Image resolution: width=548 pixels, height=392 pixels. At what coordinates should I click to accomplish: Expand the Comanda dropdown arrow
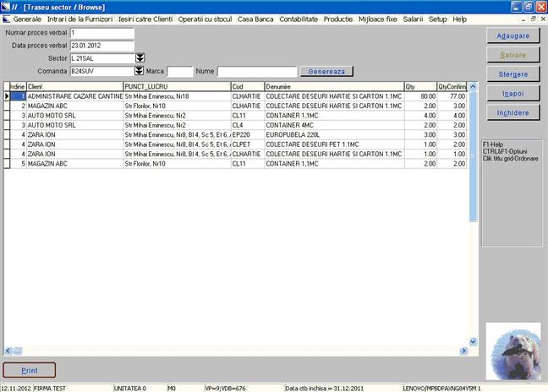point(140,71)
